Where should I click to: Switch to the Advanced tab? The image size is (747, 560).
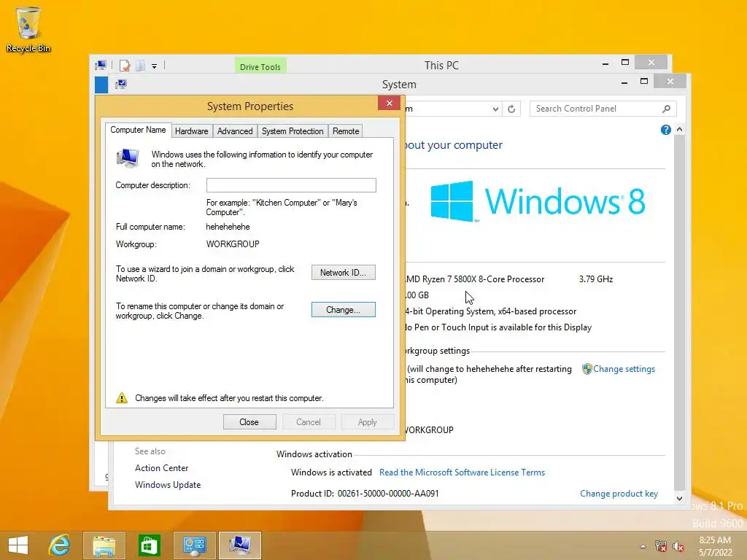235,131
